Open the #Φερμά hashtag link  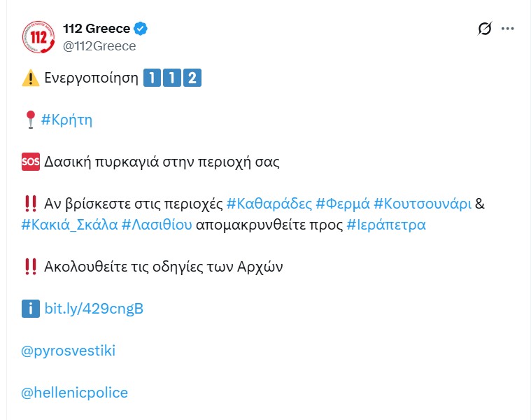coord(342,204)
